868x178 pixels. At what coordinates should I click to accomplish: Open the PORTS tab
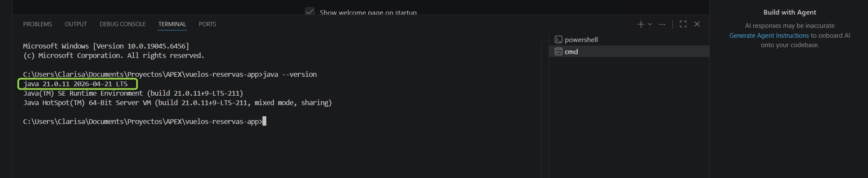(x=207, y=24)
